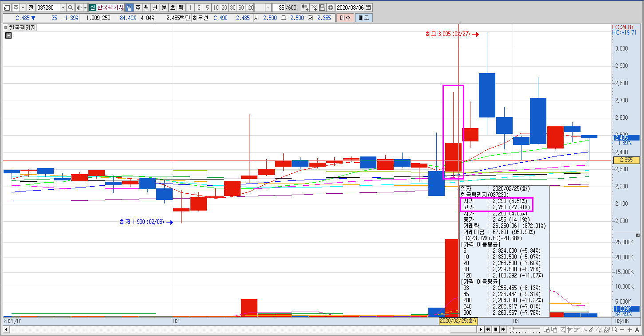Screen dimensions: 644x336
Task: Select the 1 interval button
Action: [x=190, y=8]
